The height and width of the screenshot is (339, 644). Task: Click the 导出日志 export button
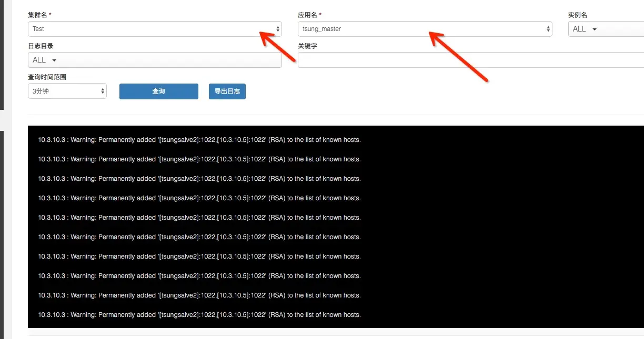[227, 91]
